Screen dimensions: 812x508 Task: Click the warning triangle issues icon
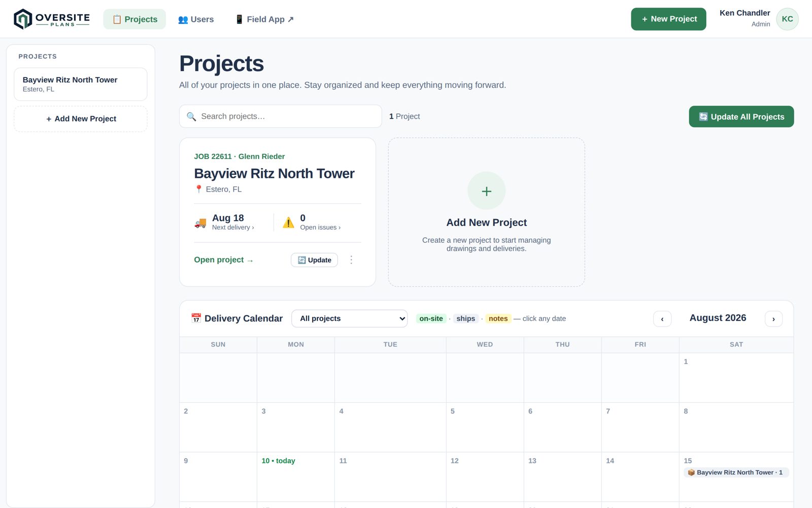coord(288,223)
